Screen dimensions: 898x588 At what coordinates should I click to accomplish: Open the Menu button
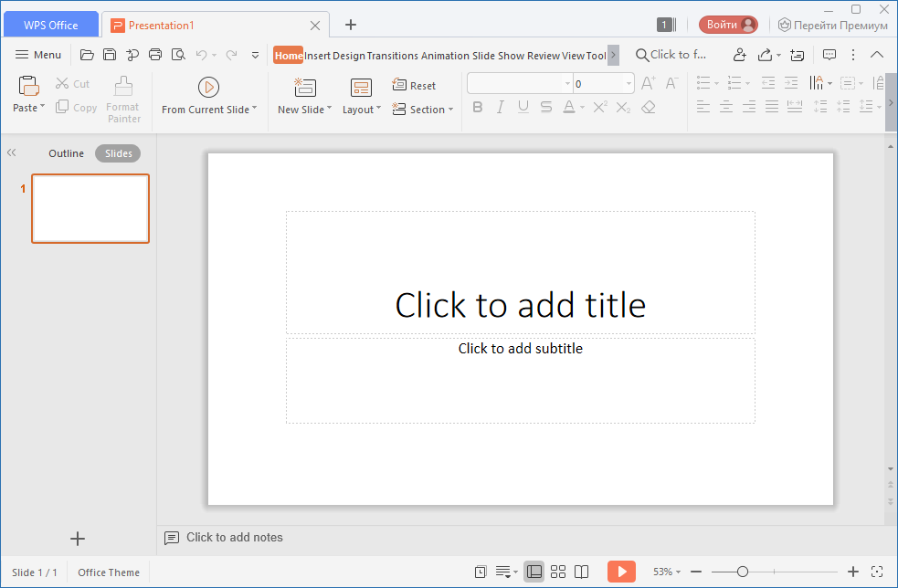pyautogui.click(x=37, y=55)
